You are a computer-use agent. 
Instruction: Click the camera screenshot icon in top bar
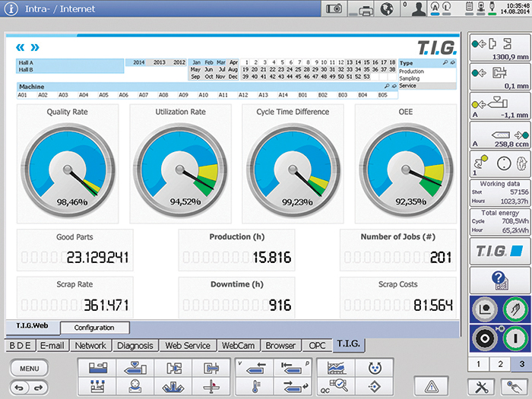pos(333,8)
